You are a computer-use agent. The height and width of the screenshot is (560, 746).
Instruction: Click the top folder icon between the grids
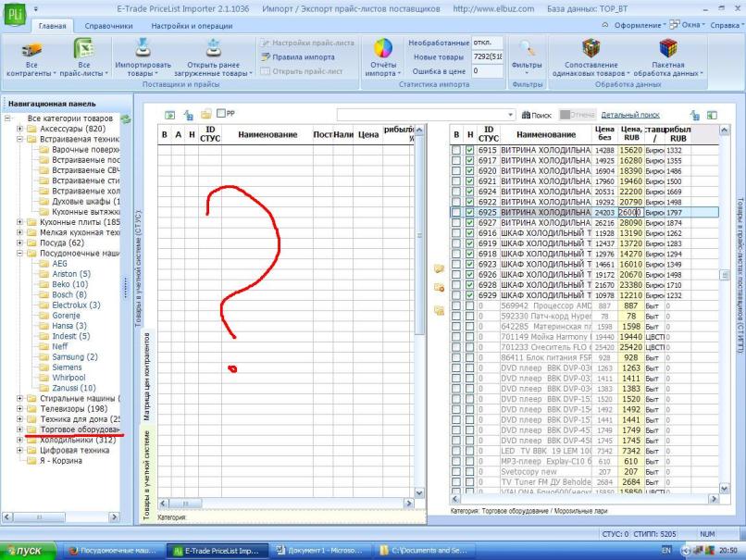[x=439, y=268]
